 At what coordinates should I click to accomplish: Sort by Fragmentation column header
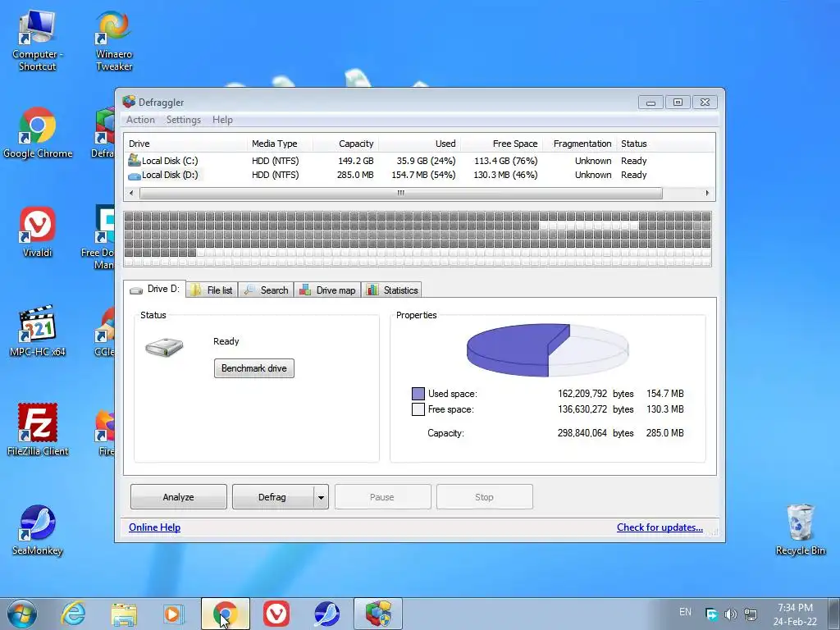click(x=580, y=144)
